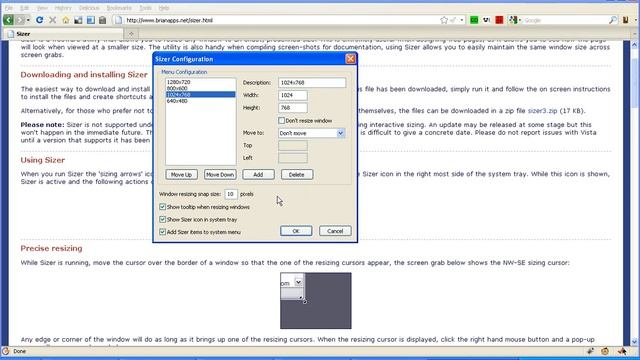This screenshot has width=640, height=360.
Task: Toggle Show tooltip when resizing windows
Action: pyautogui.click(x=162, y=207)
